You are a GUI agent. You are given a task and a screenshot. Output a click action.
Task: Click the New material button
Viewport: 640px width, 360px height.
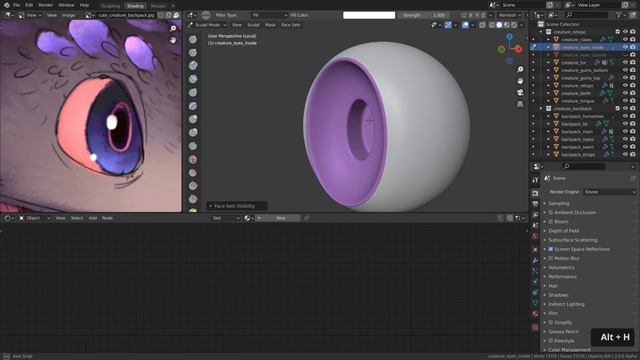pos(281,218)
